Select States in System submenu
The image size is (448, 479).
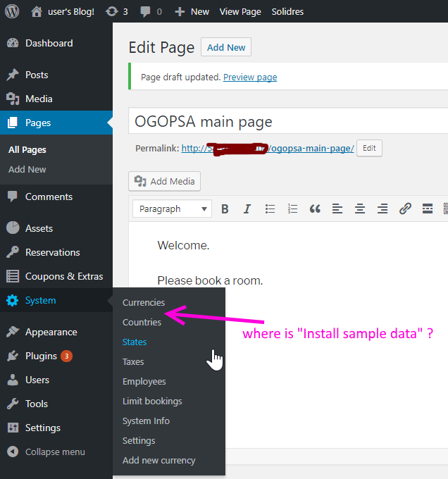(135, 342)
